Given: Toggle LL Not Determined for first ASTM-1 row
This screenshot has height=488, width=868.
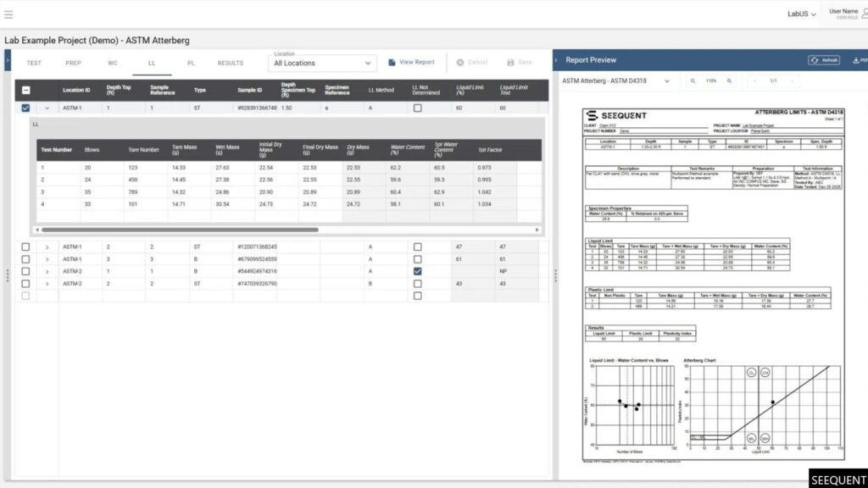Looking at the screenshot, I should pyautogui.click(x=417, y=108).
